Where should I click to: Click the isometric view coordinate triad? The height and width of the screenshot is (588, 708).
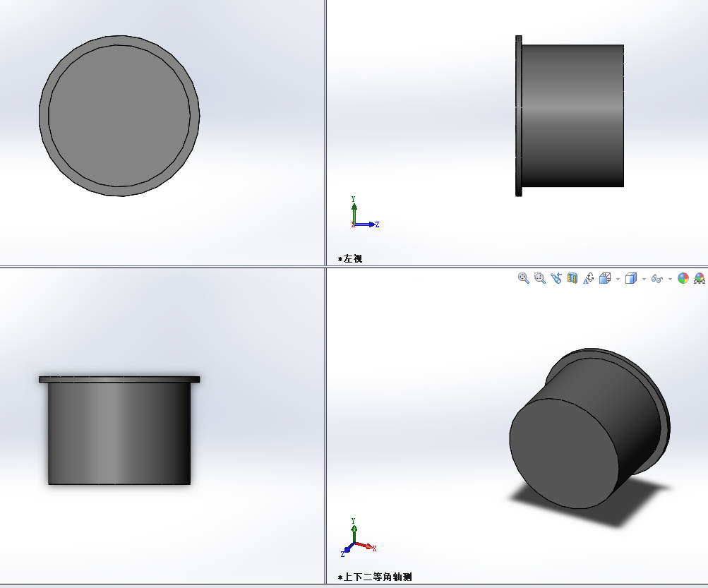click(359, 538)
